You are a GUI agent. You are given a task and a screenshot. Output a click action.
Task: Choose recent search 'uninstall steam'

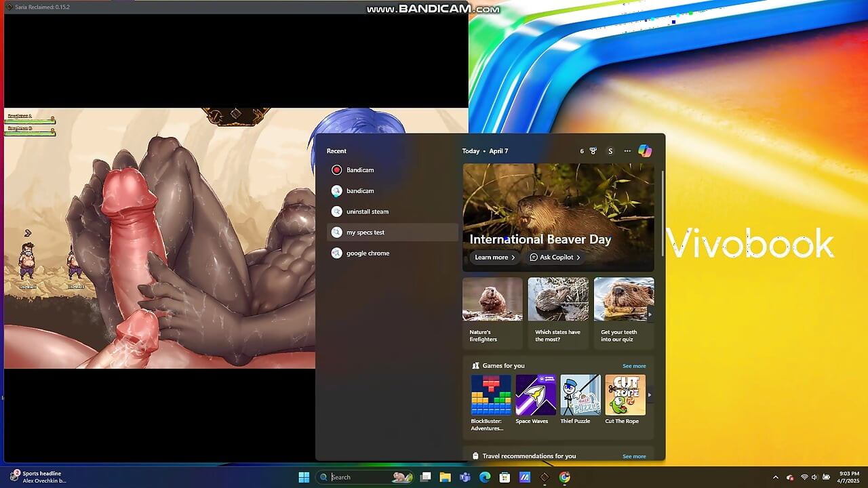(392, 211)
